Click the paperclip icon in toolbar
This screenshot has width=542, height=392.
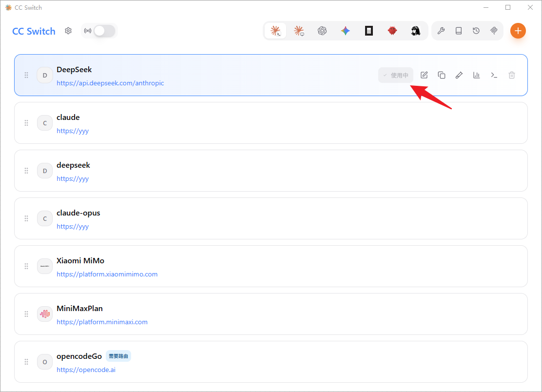494,31
